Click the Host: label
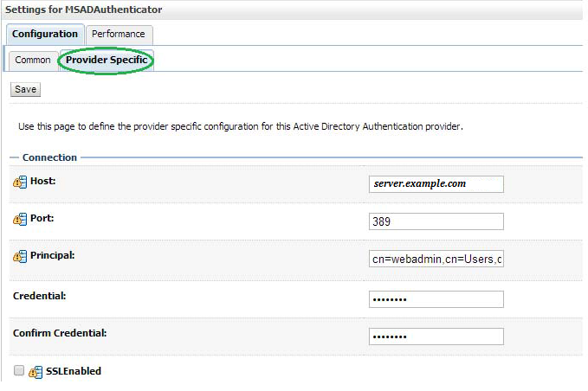This screenshot has width=588, height=391. [x=42, y=181]
